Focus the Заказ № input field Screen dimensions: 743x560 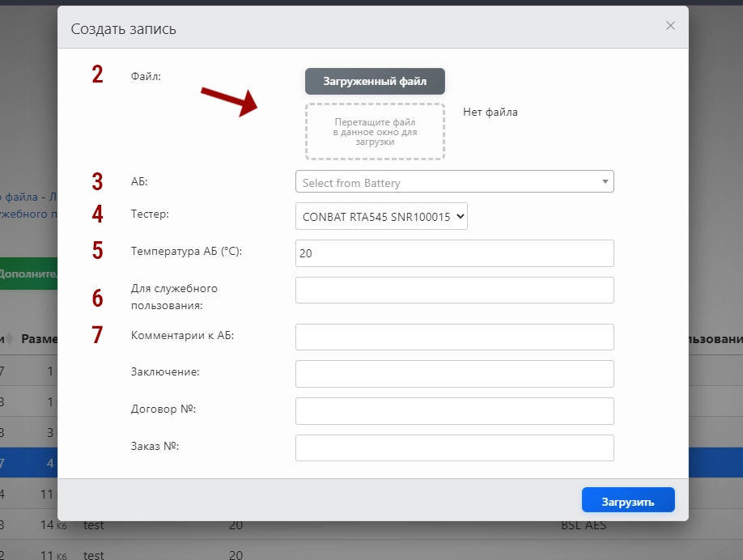pyautogui.click(x=454, y=448)
